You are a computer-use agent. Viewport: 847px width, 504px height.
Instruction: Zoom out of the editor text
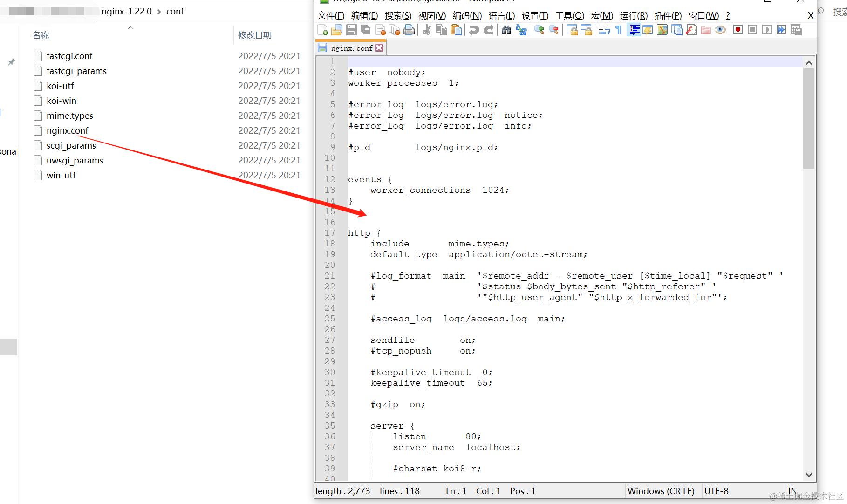point(553,30)
